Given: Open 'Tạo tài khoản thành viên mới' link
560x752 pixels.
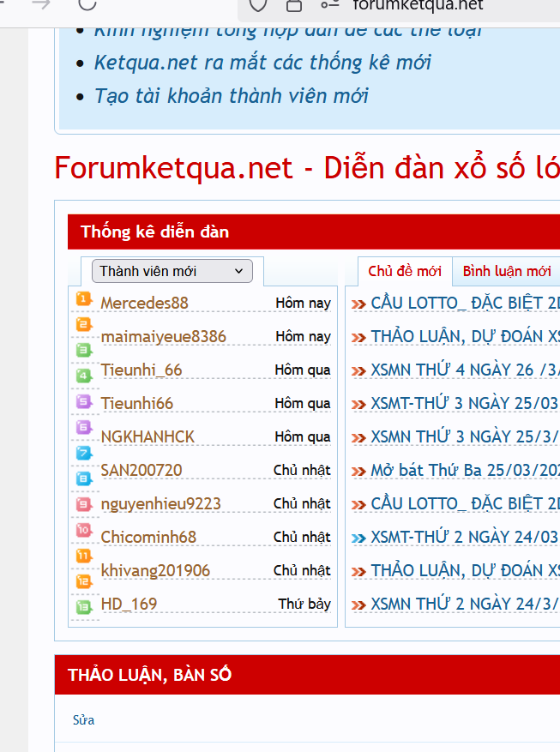Looking at the screenshot, I should pyautogui.click(x=231, y=95).
